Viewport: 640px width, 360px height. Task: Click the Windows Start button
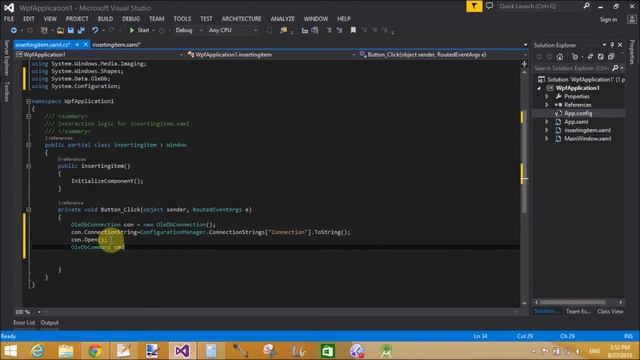click(10, 351)
